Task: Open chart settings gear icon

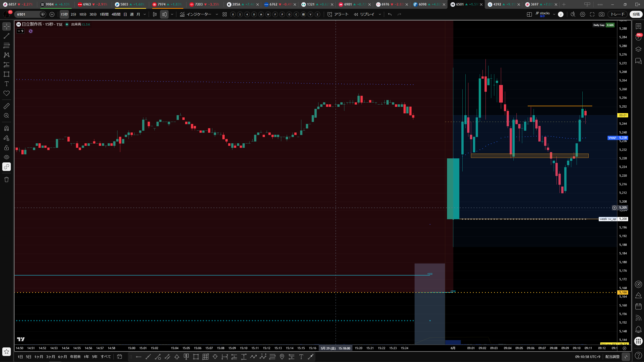Action: tap(583, 14)
